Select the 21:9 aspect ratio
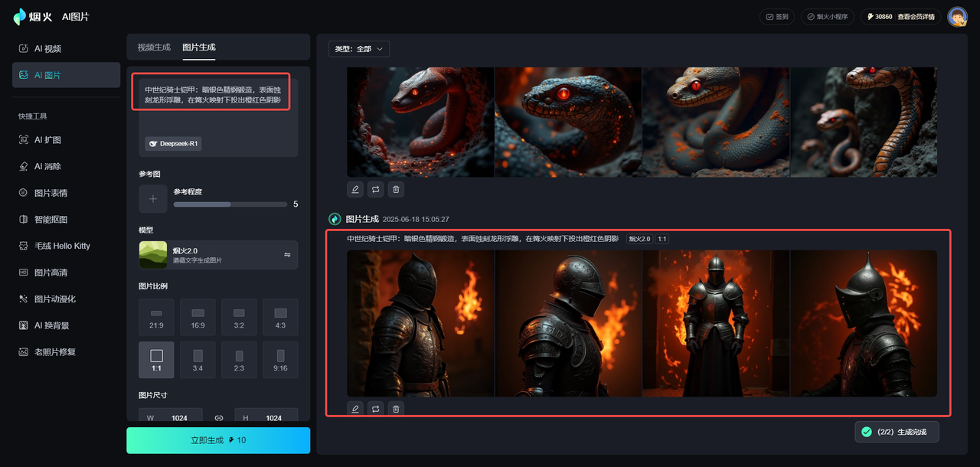980x467 pixels. [x=156, y=318]
